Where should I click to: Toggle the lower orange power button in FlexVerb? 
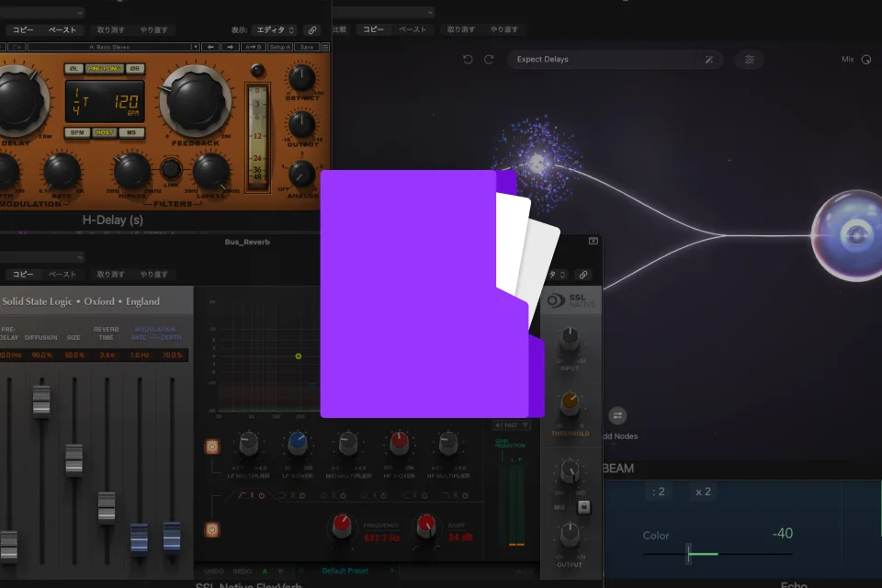pos(211,529)
